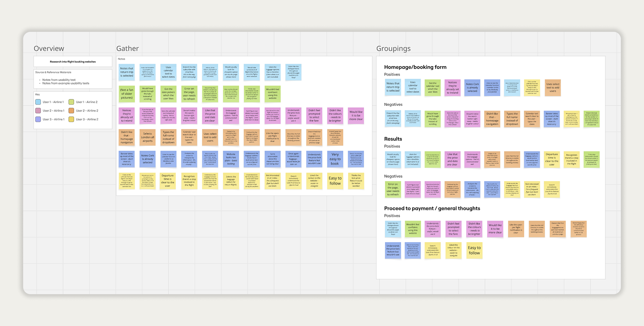
Task: Click "Proceed to payment / general thoughts" heading
Action: click(x=432, y=209)
